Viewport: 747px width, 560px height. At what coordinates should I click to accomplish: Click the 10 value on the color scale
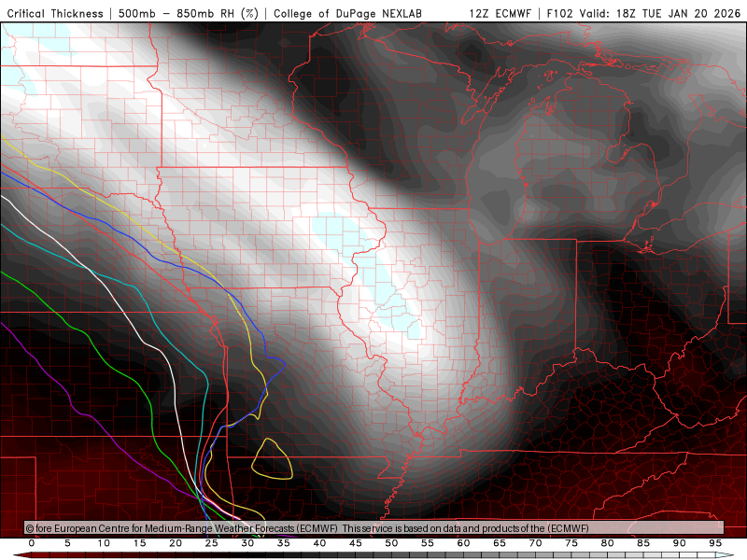point(104,543)
